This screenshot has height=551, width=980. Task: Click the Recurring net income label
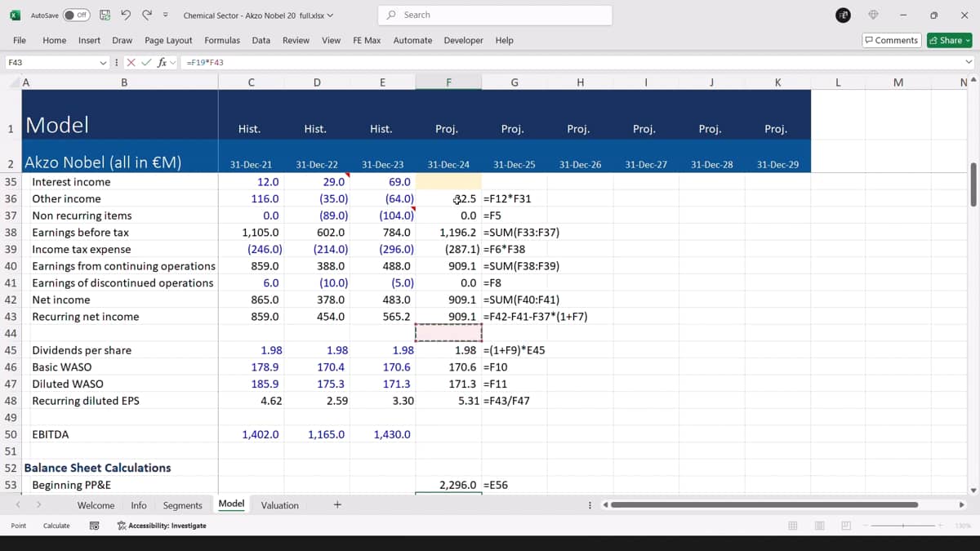86,317
